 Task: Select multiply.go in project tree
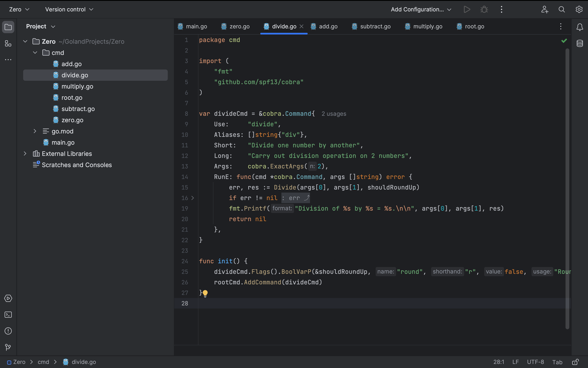[x=95, y=86]
